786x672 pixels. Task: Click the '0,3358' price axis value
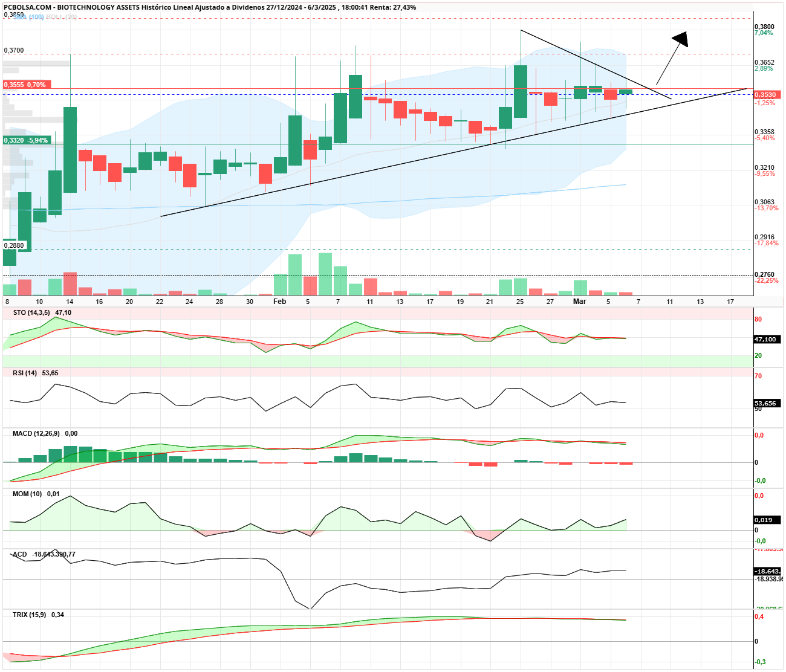pyautogui.click(x=765, y=132)
